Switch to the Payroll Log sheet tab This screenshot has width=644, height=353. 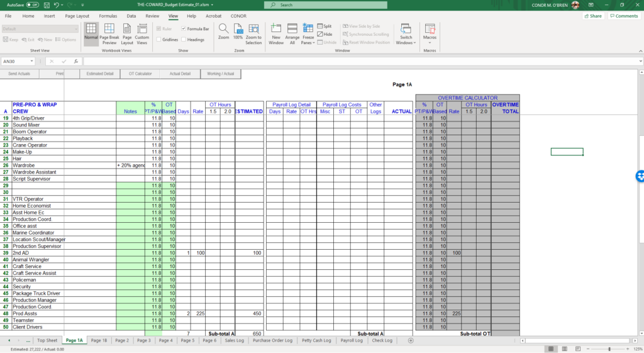[x=351, y=340]
